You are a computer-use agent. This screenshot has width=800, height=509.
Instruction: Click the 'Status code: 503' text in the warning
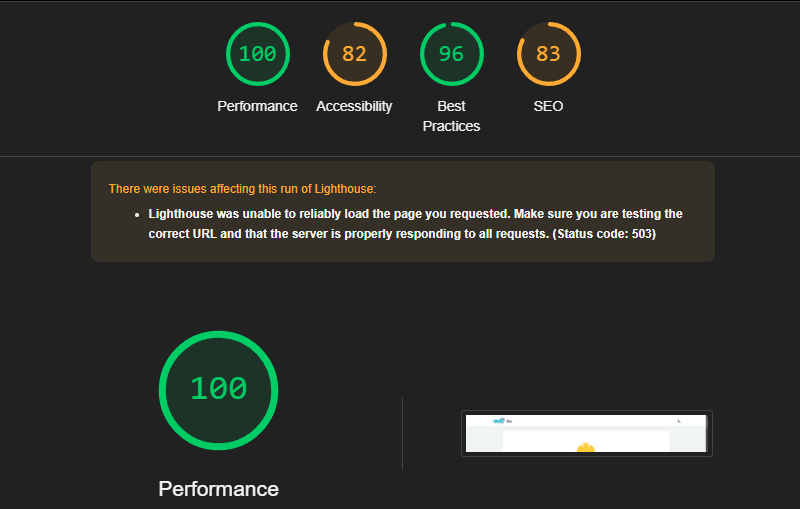point(604,234)
